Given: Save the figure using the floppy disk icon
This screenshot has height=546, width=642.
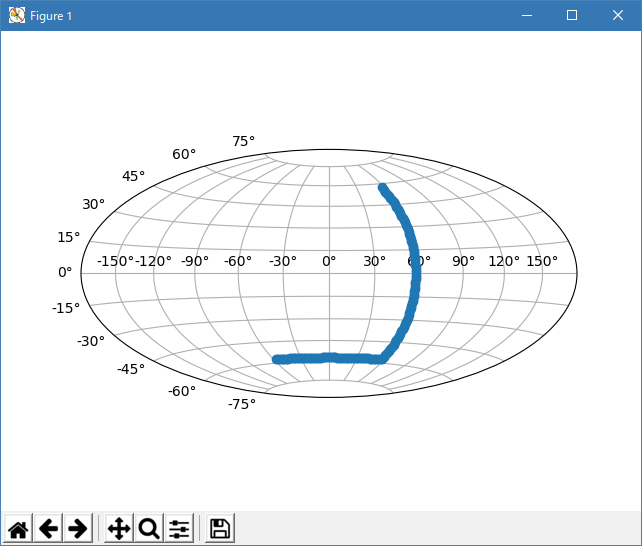Looking at the screenshot, I should 220,528.
